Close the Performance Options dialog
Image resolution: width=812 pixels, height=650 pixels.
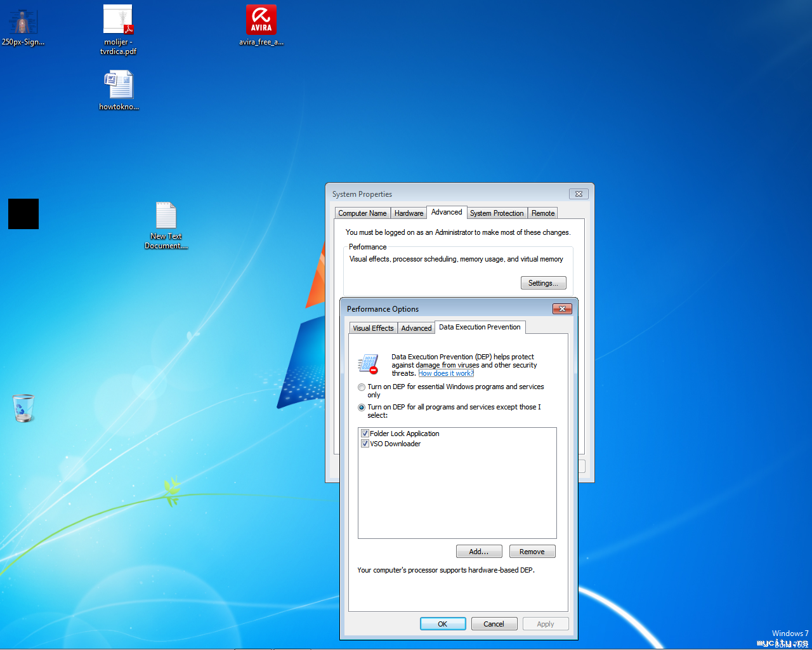click(x=562, y=308)
